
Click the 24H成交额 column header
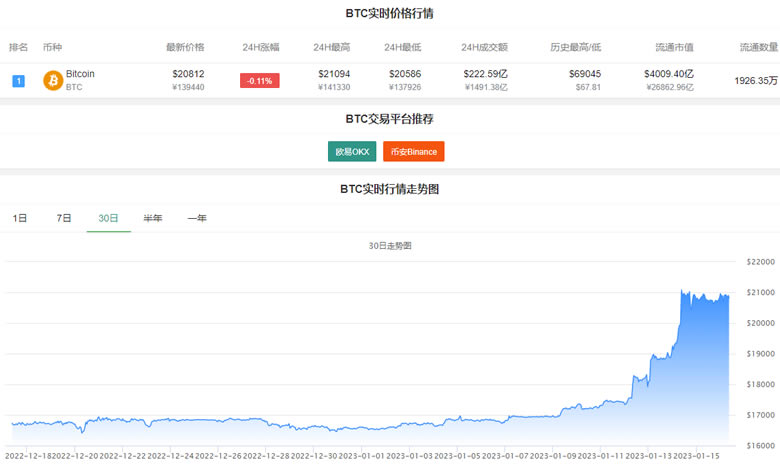click(x=484, y=47)
